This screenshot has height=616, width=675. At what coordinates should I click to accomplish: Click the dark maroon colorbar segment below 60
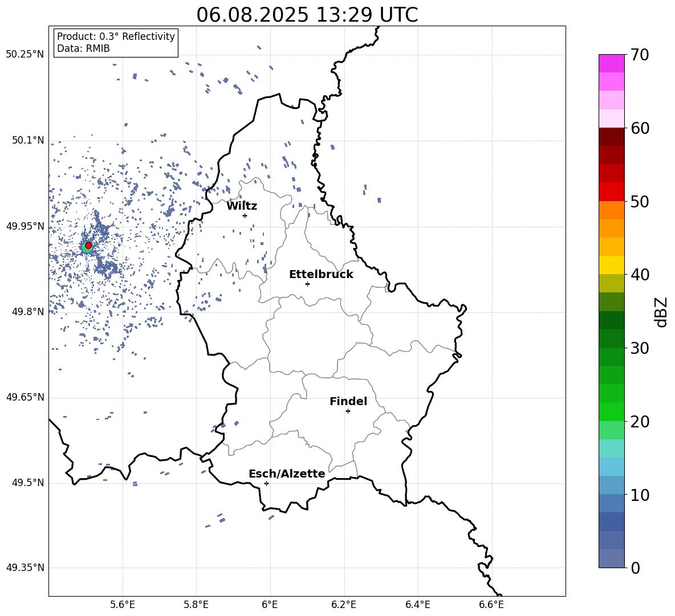point(612,137)
